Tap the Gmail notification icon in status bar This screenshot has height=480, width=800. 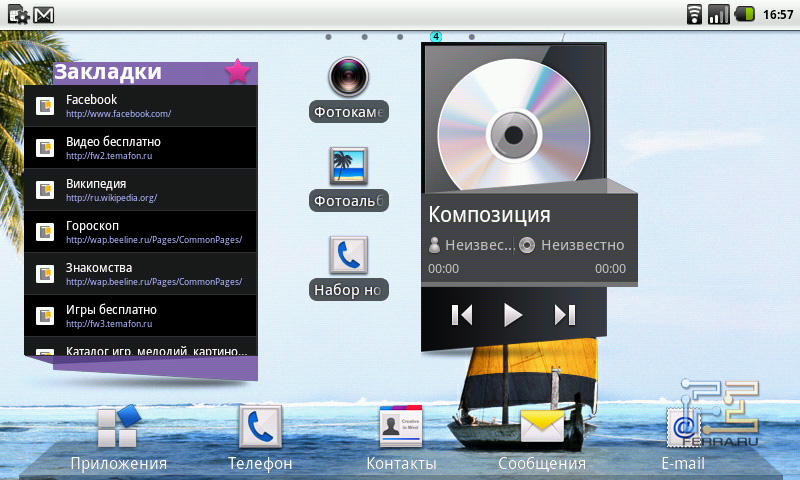(x=44, y=15)
